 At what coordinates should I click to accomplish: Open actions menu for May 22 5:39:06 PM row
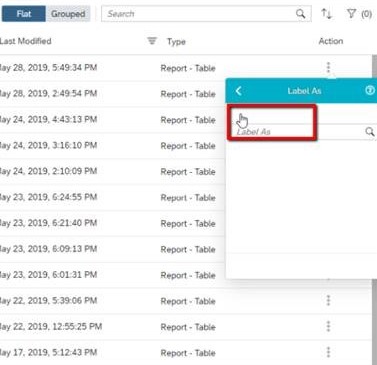pos(328,300)
